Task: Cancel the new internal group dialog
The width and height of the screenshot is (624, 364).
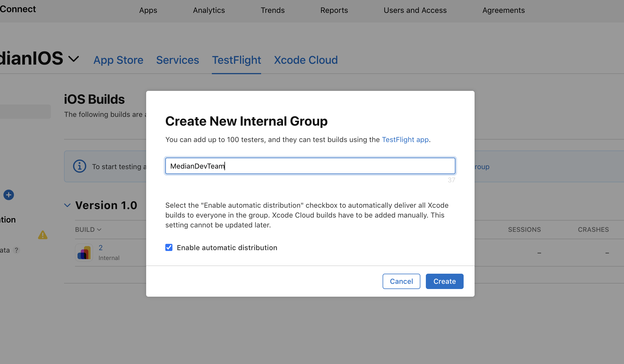Action: tap(401, 281)
